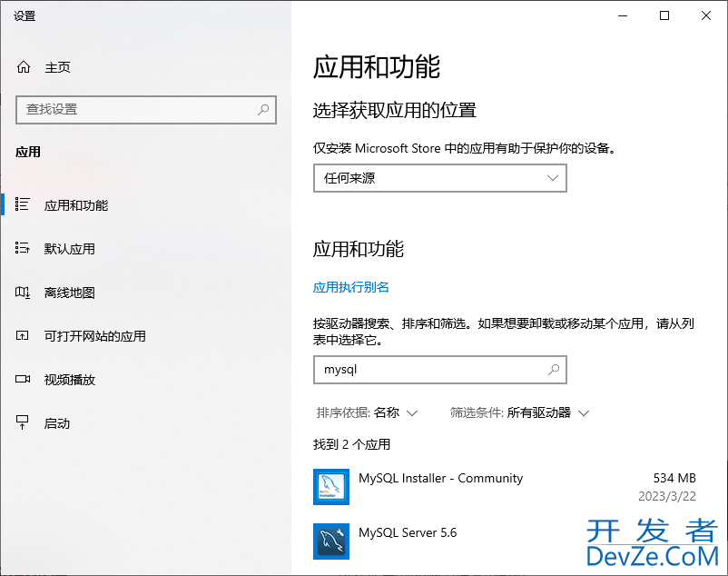Click the 离线地图 map icon
Image resolution: width=728 pixels, height=576 pixels.
tap(23, 293)
